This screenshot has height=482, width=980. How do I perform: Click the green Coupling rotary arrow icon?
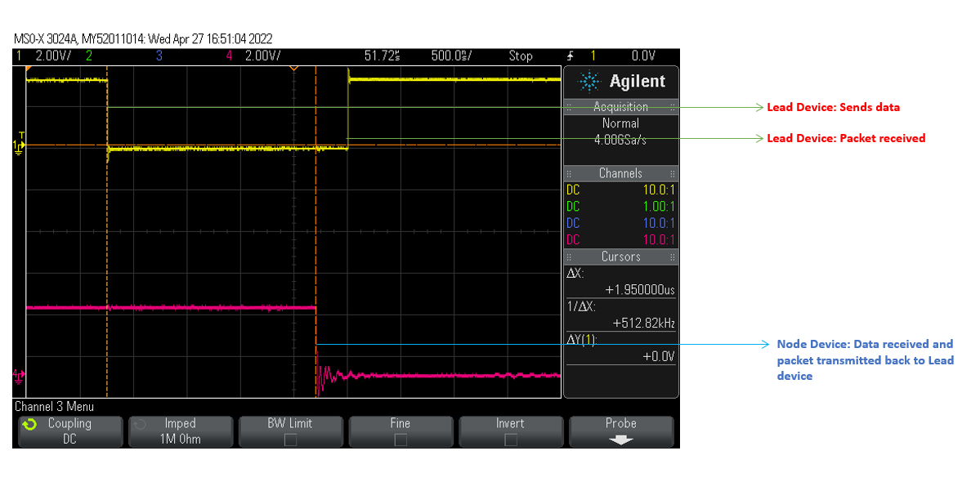pyautogui.click(x=30, y=424)
